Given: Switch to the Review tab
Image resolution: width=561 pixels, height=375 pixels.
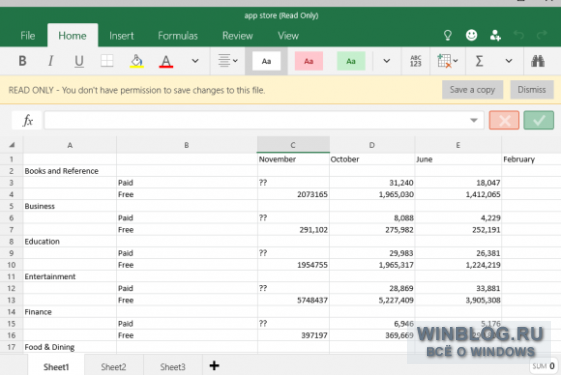Looking at the screenshot, I should (238, 36).
